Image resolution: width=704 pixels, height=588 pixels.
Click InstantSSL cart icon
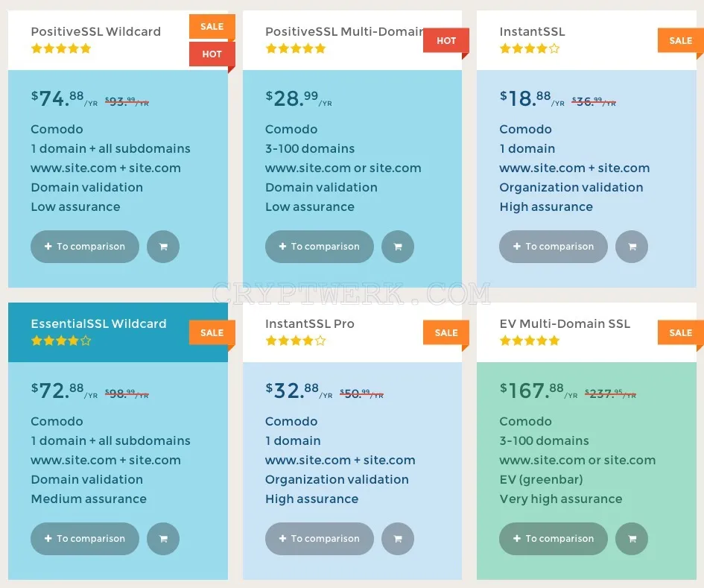pyautogui.click(x=632, y=247)
